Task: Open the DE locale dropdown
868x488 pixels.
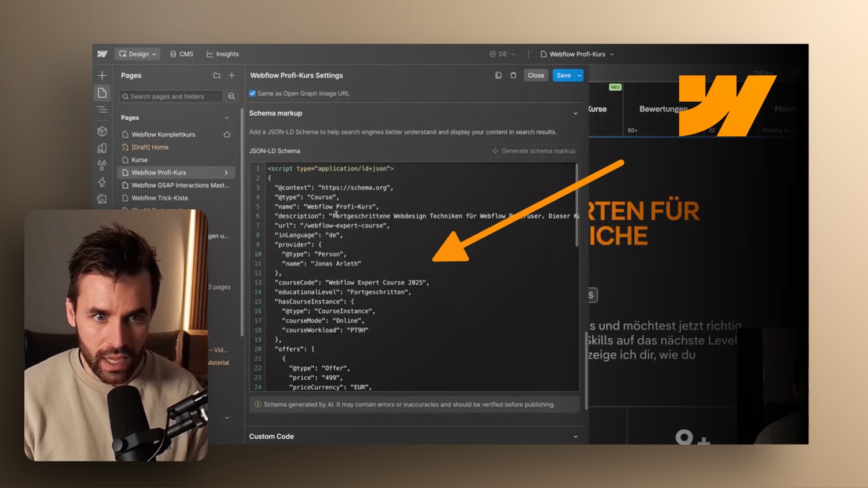Action: pyautogui.click(x=502, y=54)
